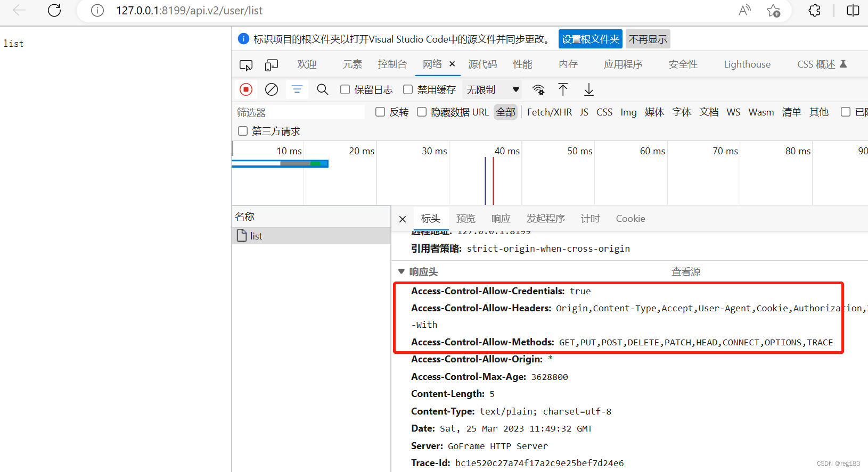The image size is (868, 472).
Task: Toggle network filter funnel icon
Action: 297,89
